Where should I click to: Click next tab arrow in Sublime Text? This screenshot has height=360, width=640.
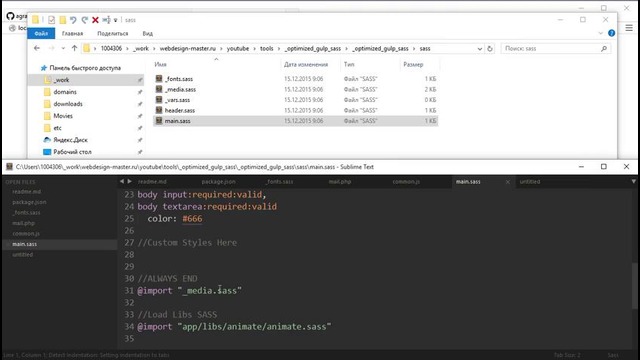(130, 181)
